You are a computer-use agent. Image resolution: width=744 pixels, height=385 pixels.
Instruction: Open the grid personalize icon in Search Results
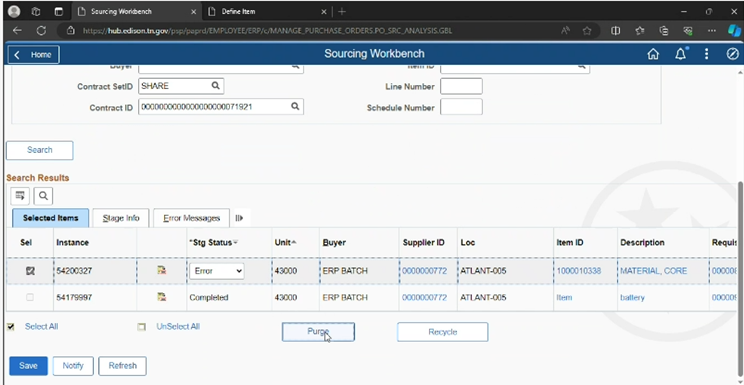[x=19, y=196]
